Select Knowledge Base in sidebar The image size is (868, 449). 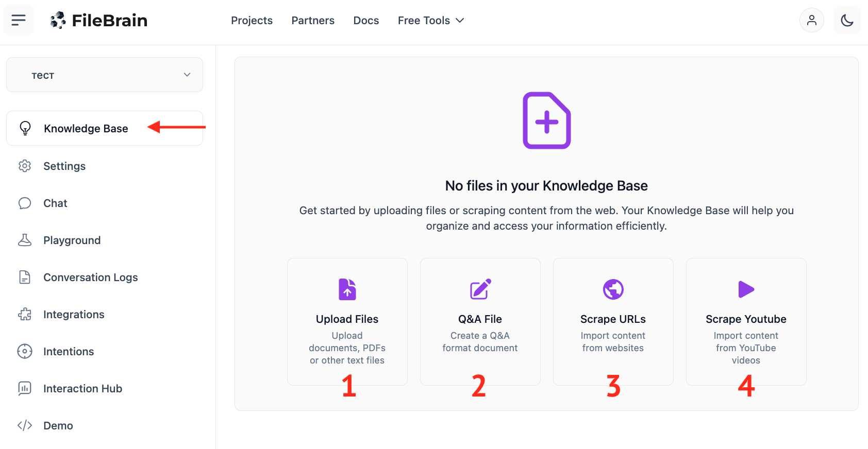pos(86,129)
